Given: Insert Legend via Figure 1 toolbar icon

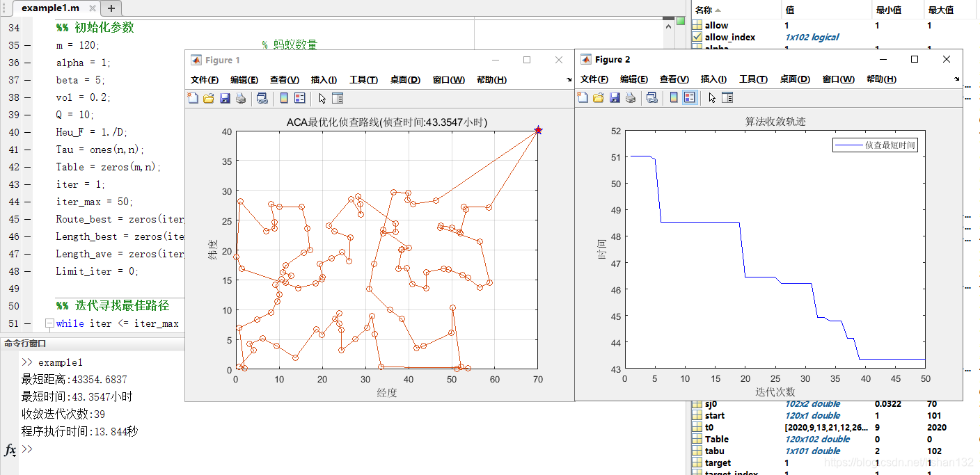Looking at the screenshot, I should pos(299,98).
